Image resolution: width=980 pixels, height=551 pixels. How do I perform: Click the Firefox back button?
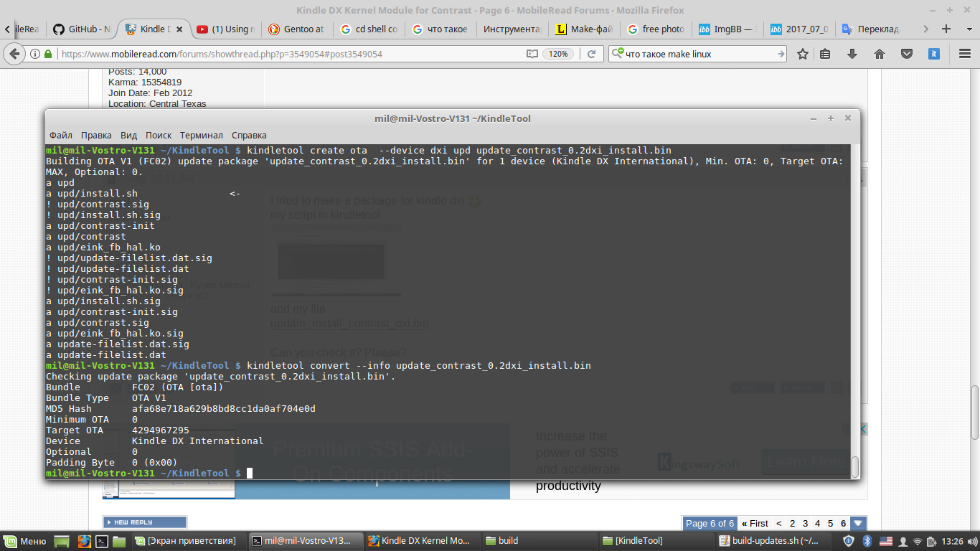(14, 54)
